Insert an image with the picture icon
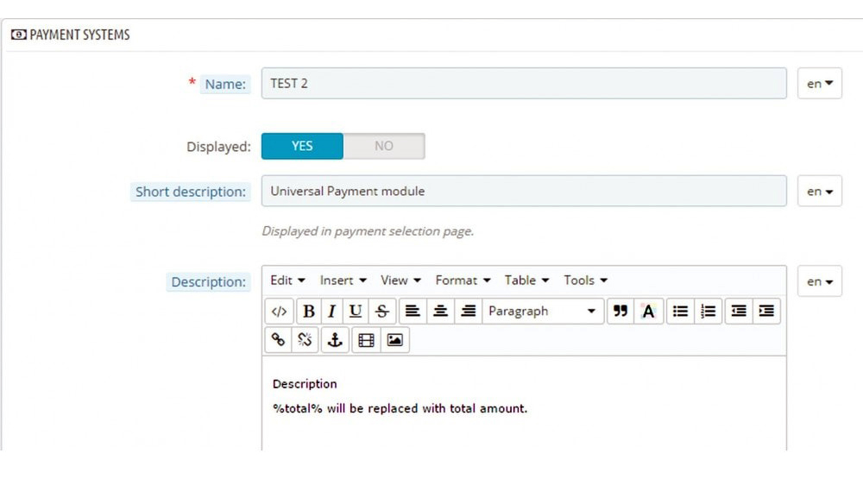The width and height of the screenshot is (863, 504). [x=394, y=340]
